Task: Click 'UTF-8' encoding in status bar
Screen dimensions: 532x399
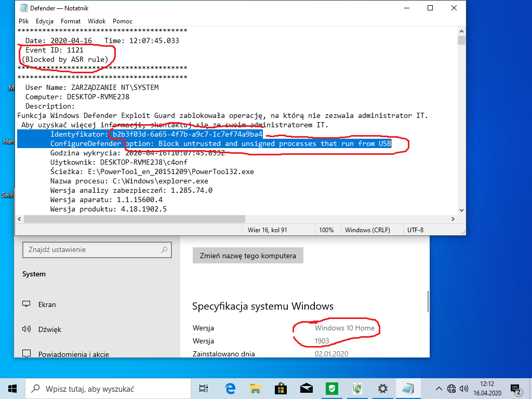Action: (415, 230)
